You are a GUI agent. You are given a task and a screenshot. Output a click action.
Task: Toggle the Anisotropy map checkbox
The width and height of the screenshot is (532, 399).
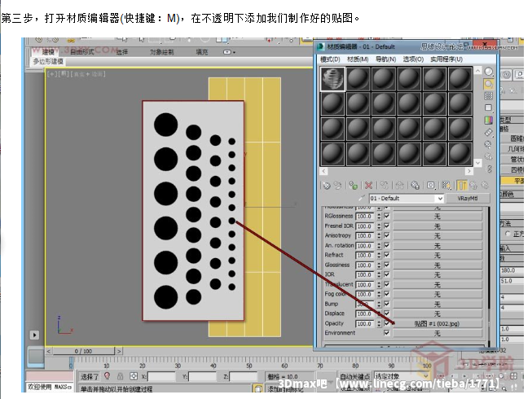pyautogui.click(x=387, y=235)
